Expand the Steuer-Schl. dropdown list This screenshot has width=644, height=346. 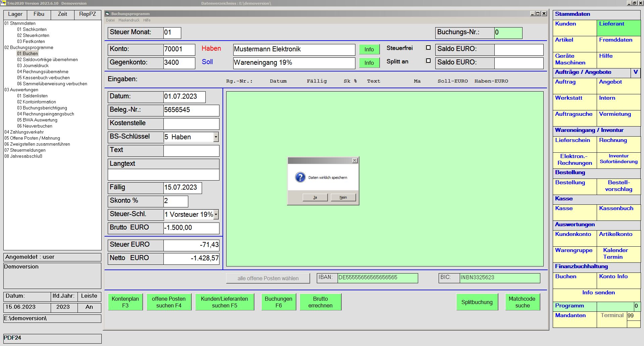coord(216,214)
